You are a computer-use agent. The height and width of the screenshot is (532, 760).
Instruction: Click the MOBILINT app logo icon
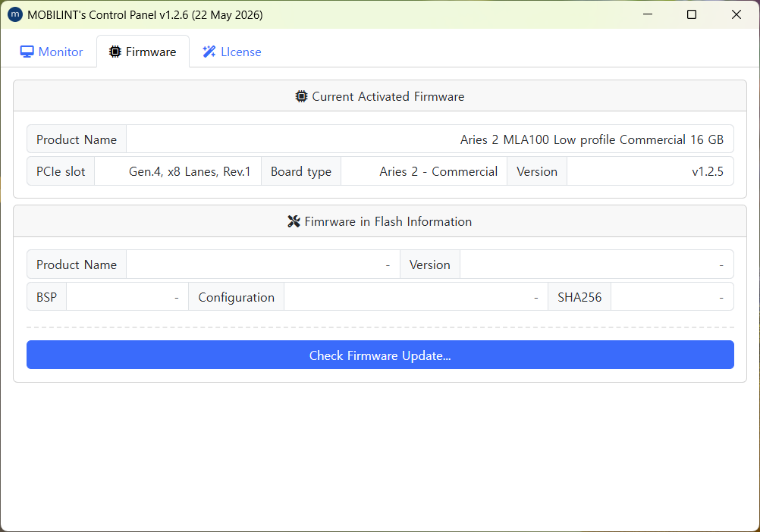(15, 14)
